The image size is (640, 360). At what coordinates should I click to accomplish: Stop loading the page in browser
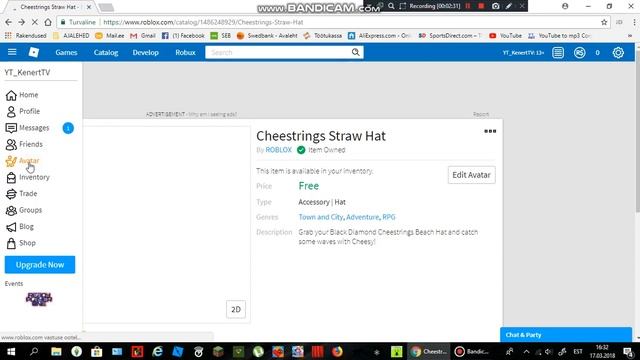(x=34, y=22)
